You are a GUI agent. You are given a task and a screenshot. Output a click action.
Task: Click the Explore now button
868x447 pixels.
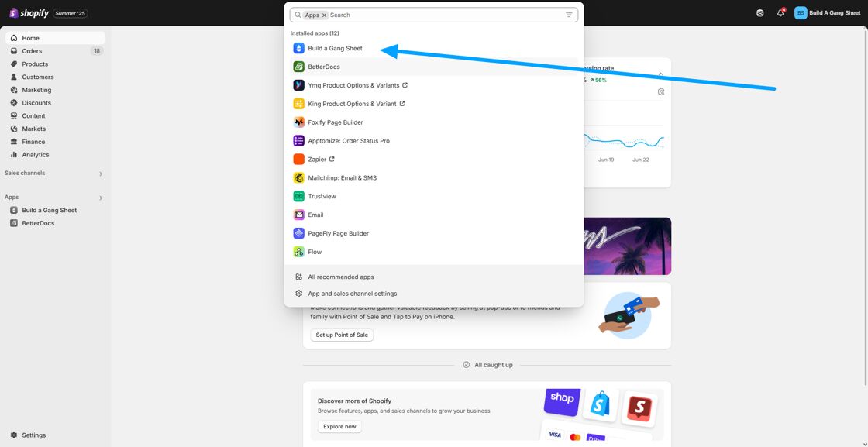tap(339, 427)
